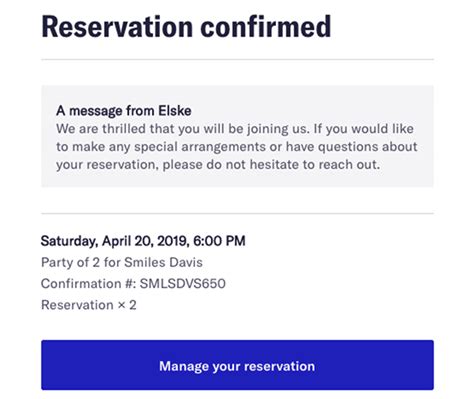Click the phrase questions about in message
Image resolution: width=474 pixels, height=399 pixels.
point(367,147)
